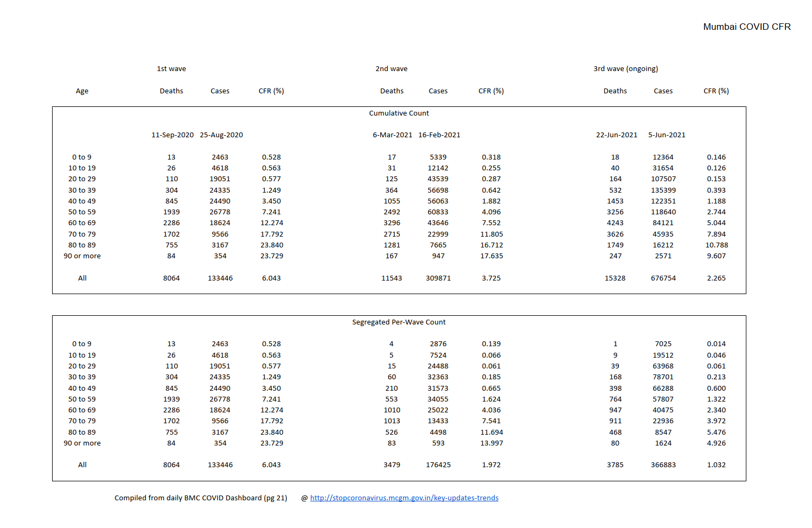Click the 'Age' column header
The height and width of the screenshot is (528, 812).
pos(82,91)
